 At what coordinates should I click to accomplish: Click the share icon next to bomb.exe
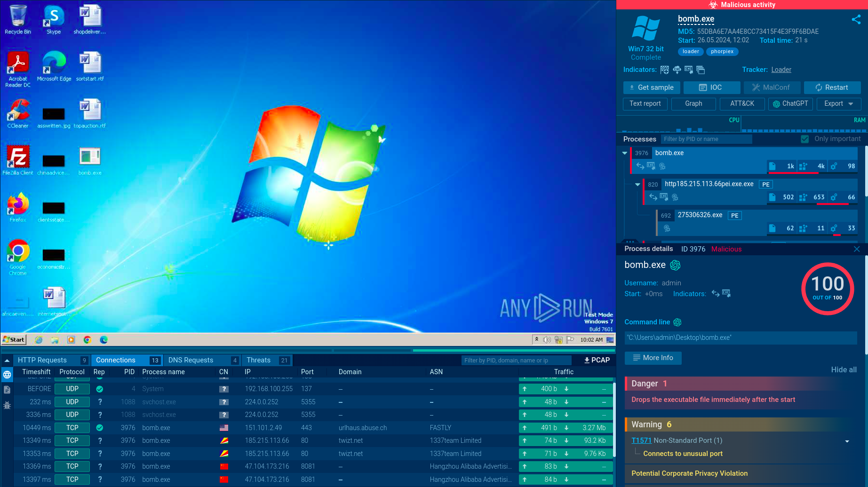[x=856, y=19]
